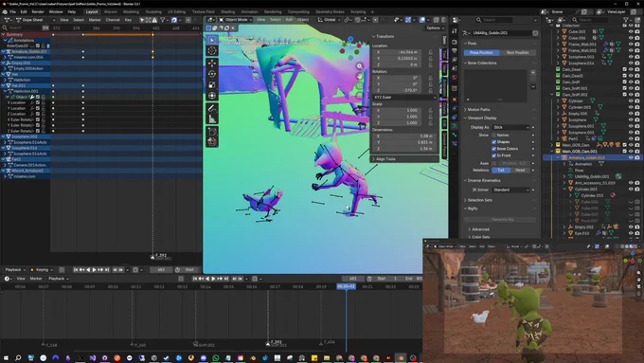Choose the Scale tool in viewport toolbar
Viewport: 644px width, 363px height.
pyautogui.click(x=212, y=84)
